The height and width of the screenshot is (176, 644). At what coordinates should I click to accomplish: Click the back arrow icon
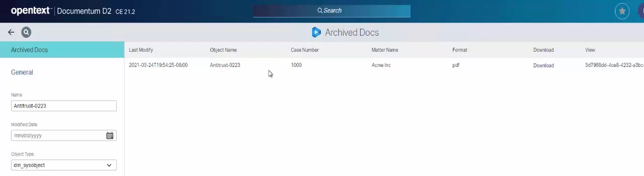(x=11, y=32)
